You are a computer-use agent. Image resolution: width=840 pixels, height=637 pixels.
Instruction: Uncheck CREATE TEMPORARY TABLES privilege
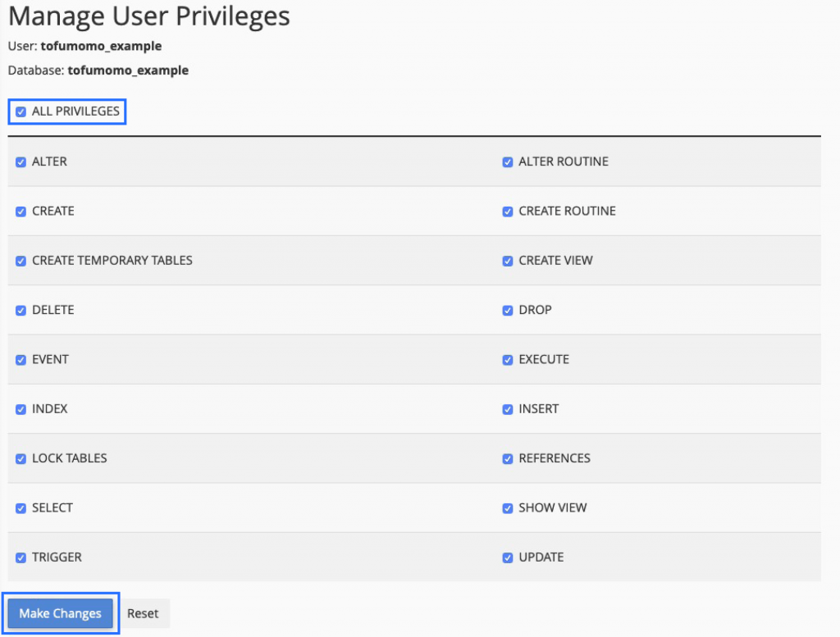pyautogui.click(x=21, y=261)
